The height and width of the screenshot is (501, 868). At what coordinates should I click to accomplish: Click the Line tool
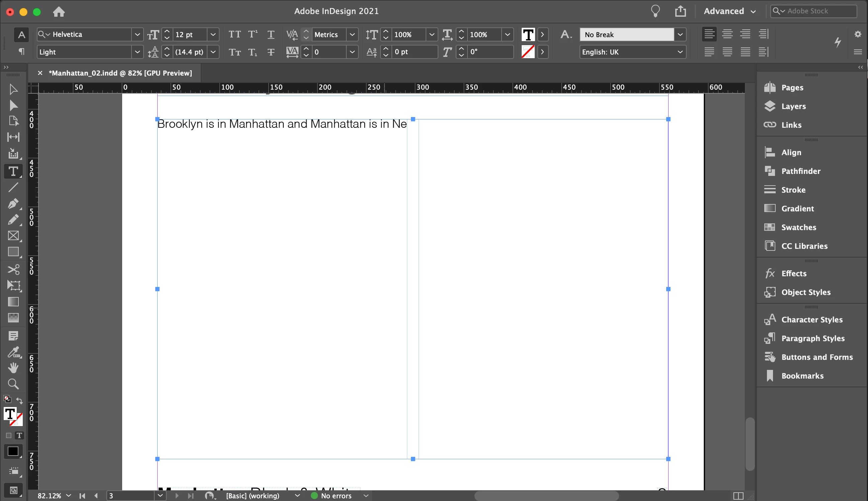pyautogui.click(x=13, y=188)
